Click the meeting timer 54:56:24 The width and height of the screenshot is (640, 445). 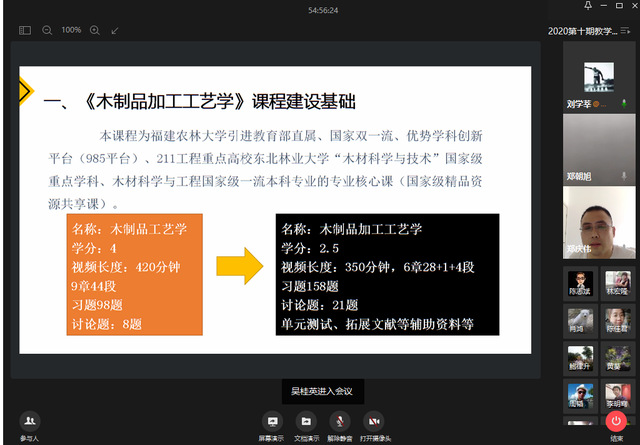323,10
